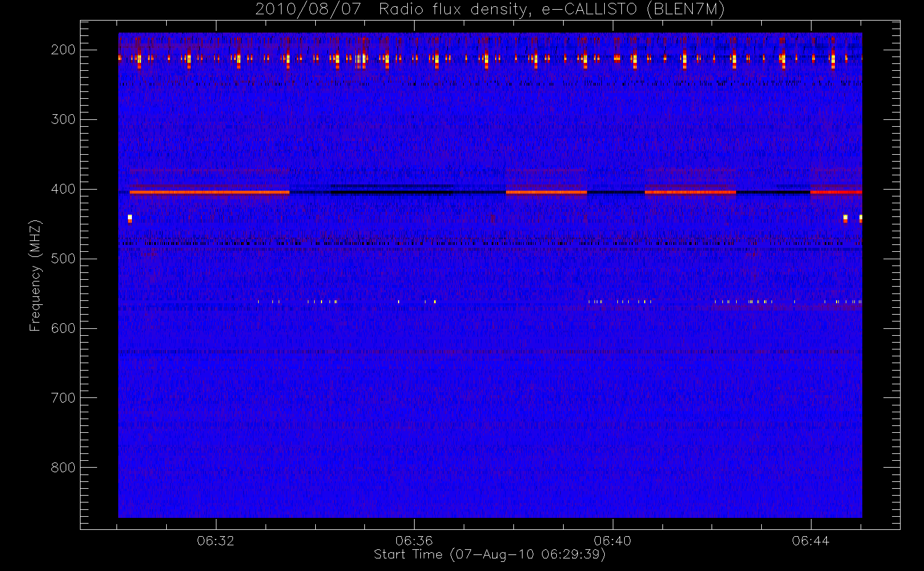Click the 200 frequency tick label
The width and height of the screenshot is (924, 571).
click(63, 50)
